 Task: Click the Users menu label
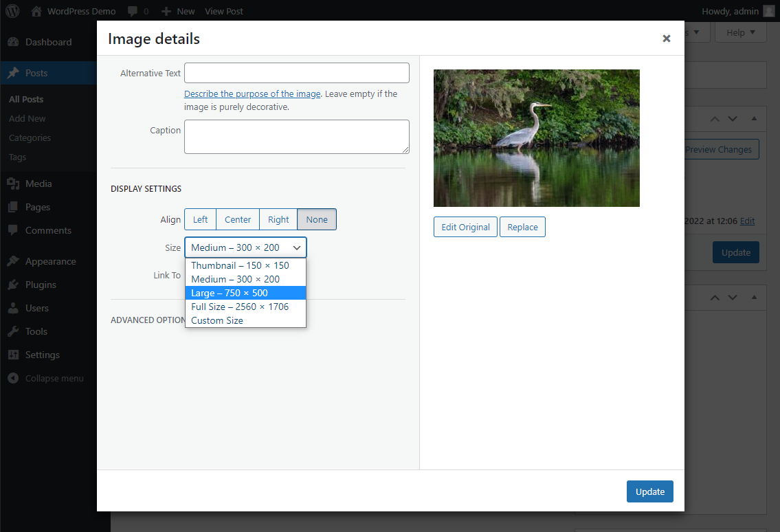[x=37, y=308]
